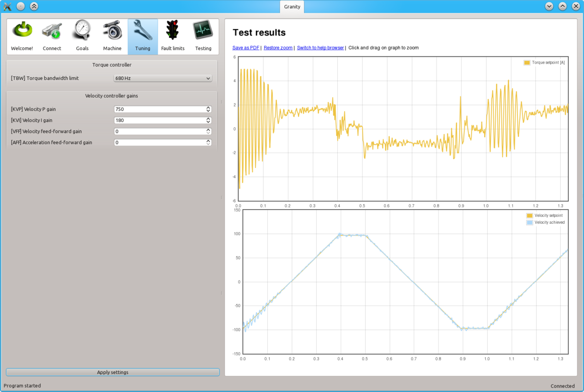Toggle Torque setpoint legend entry
The width and height of the screenshot is (584, 392).
[543, 62]
